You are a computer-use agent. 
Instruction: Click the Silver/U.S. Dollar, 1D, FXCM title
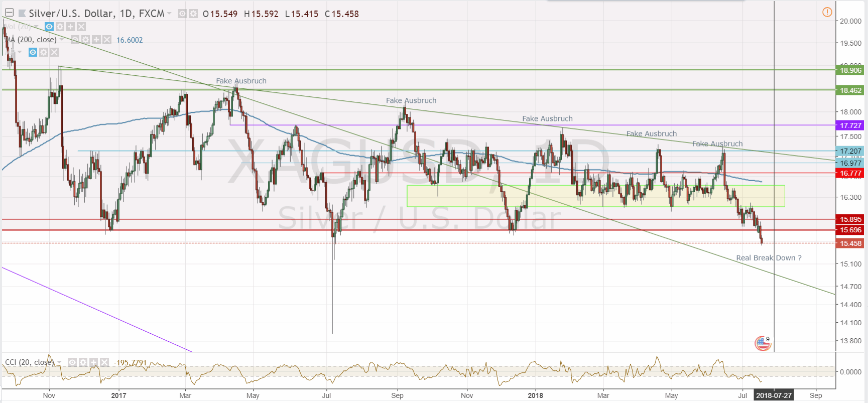[x=96, y=14]
